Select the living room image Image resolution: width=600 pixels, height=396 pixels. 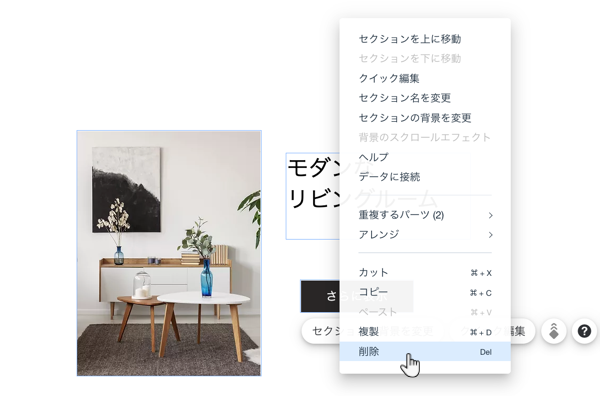169,253
